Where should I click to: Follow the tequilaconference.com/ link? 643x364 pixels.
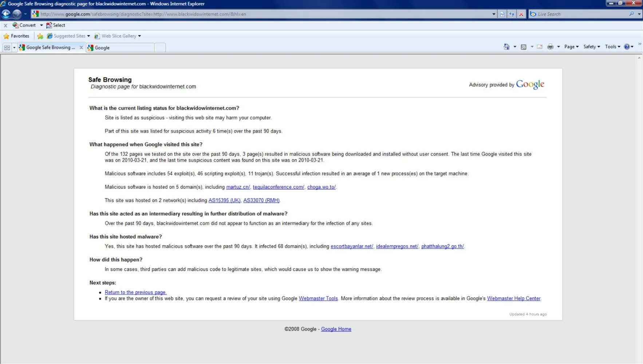point(279,187)
